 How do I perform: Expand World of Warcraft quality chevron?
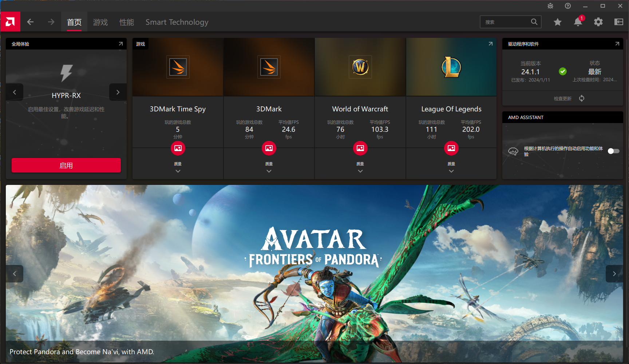tap(360, 171)
